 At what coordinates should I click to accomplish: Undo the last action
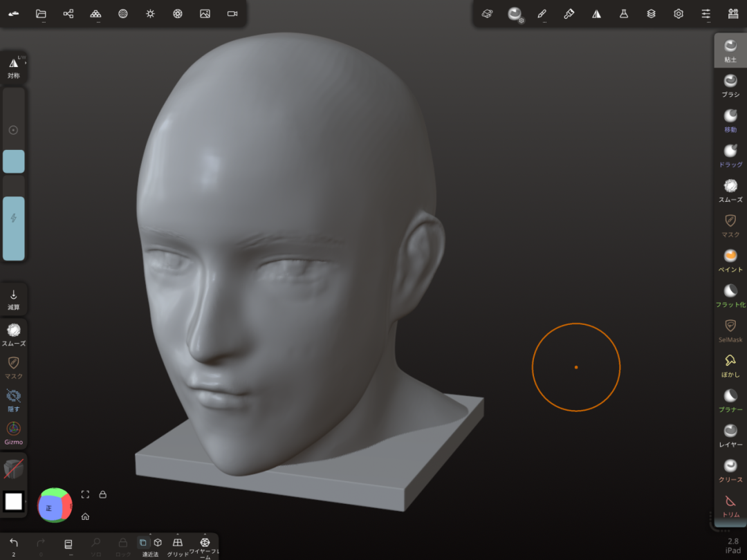point(13,545)
